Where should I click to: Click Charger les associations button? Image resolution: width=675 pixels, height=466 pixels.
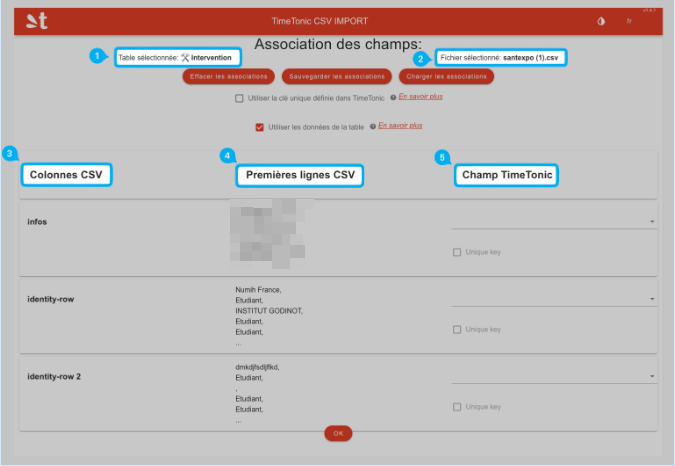coord(446,77)
